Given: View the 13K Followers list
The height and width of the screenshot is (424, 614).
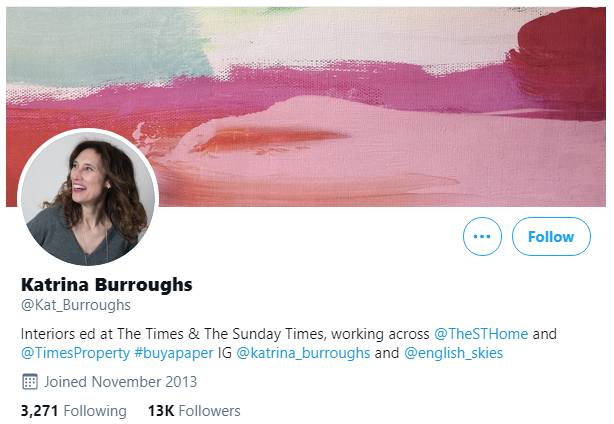Looking at the screenshot, I should point(194,411).
